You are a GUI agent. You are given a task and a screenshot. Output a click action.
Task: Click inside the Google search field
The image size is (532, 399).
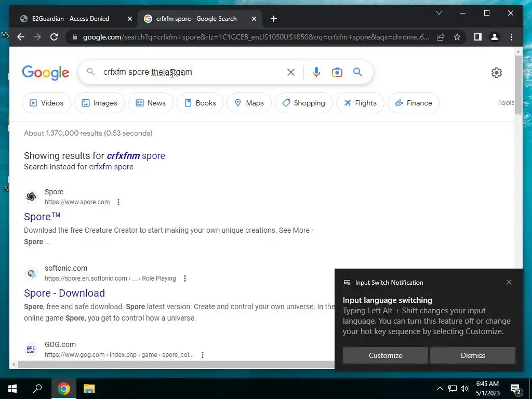[192, 72]
